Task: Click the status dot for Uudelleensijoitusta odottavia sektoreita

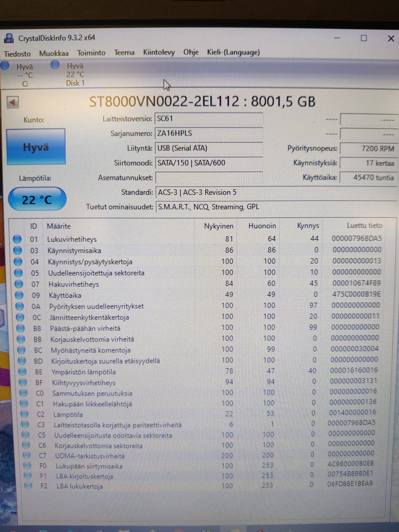Action: 25,435
